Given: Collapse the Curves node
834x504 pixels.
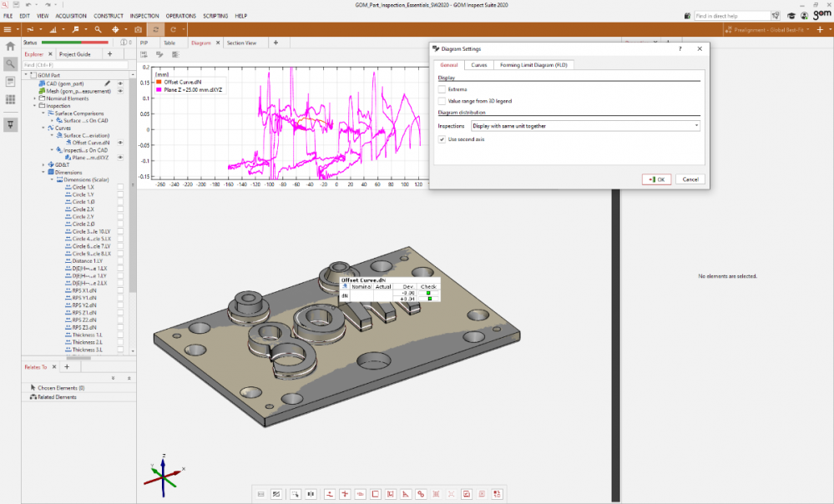Looking at the screenshot, I should point(43,129).
